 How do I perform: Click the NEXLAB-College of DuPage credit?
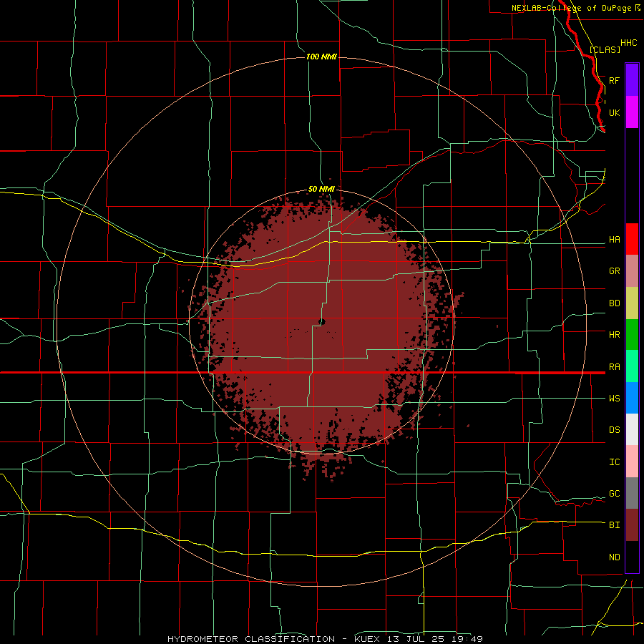pyautogui.click(x=571, y=8)
